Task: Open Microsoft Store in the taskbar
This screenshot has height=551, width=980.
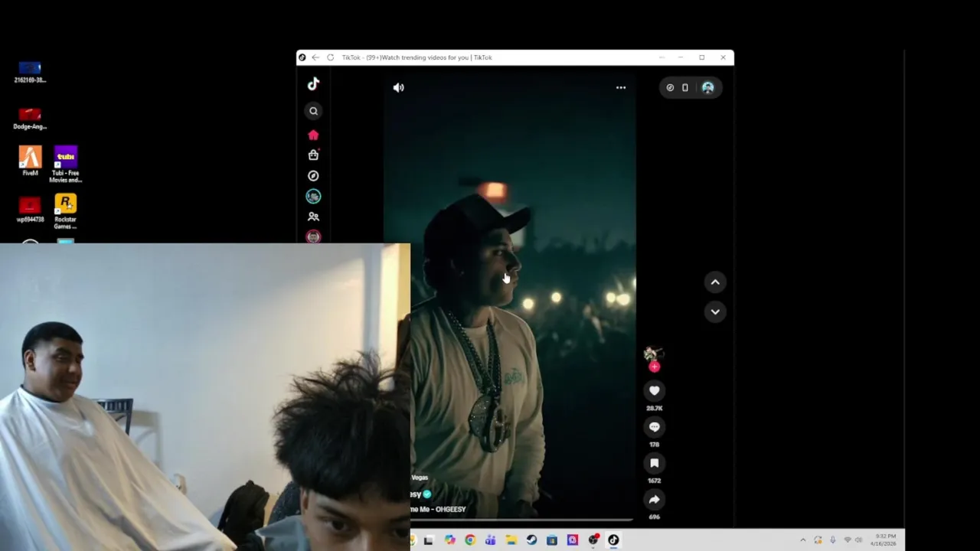Action: [x=552, y=540]
